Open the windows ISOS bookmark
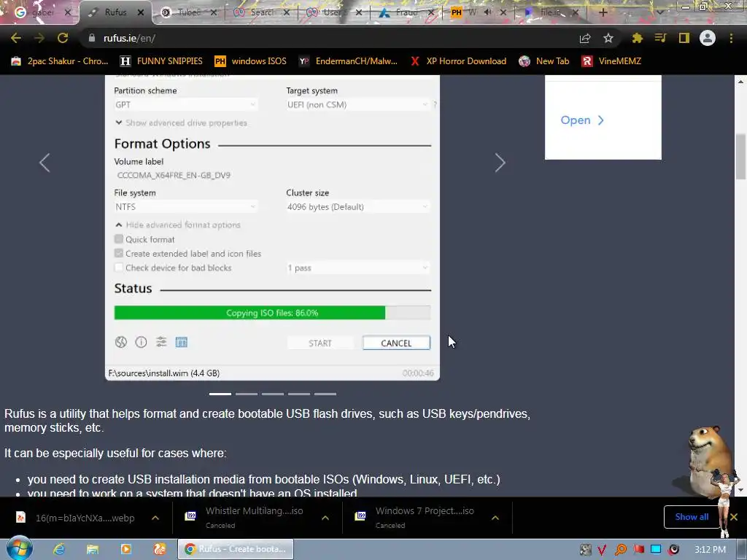Screen dimensions: 747x560 point(251,61)
